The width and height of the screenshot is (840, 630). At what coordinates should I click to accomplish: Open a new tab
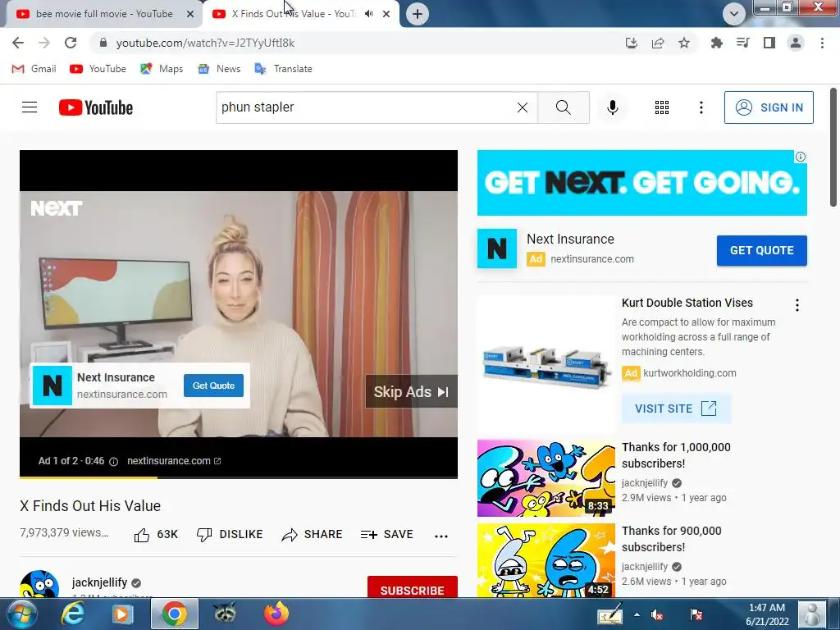pos(418,14)
